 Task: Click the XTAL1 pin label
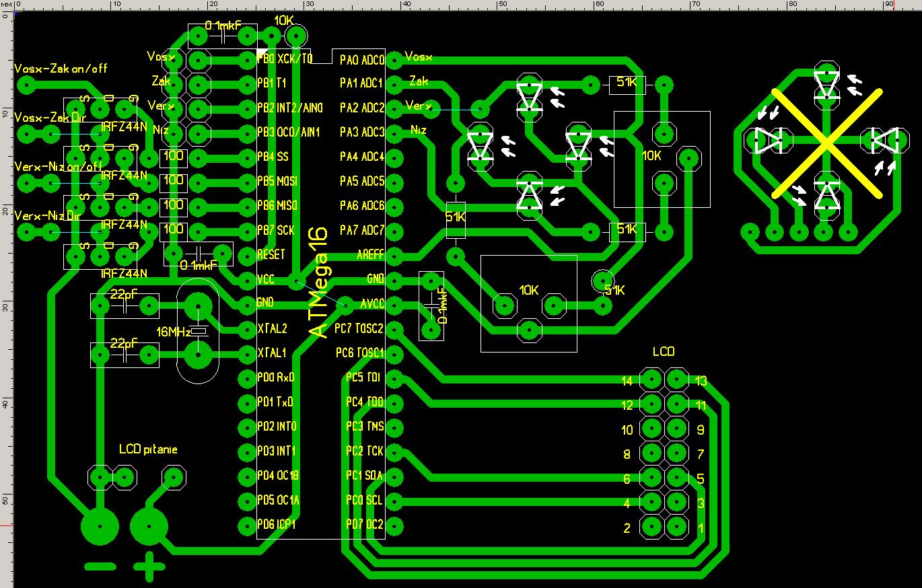tap(272, 353)
